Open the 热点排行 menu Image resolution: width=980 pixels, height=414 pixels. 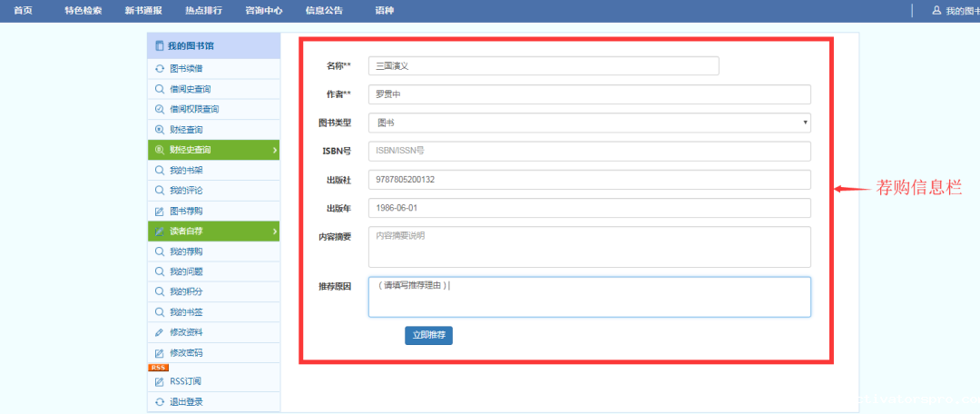pos(203,11)
